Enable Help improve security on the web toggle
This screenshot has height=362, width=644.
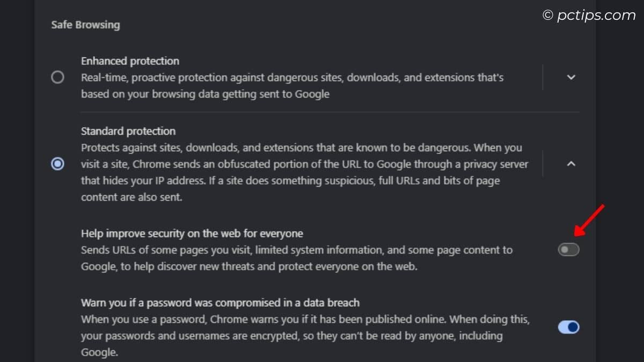(568, 249)
